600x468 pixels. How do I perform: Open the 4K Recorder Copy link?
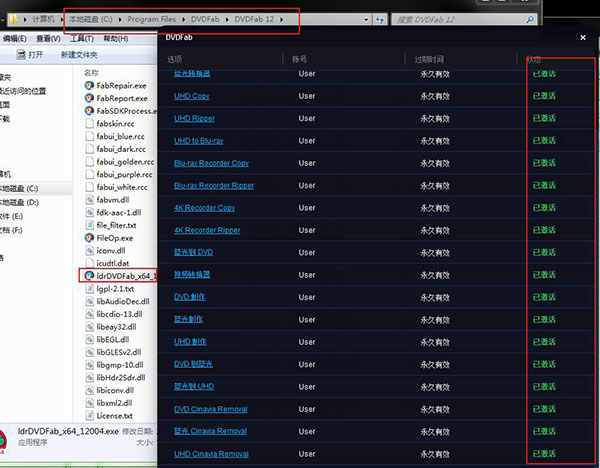[204, 208]
